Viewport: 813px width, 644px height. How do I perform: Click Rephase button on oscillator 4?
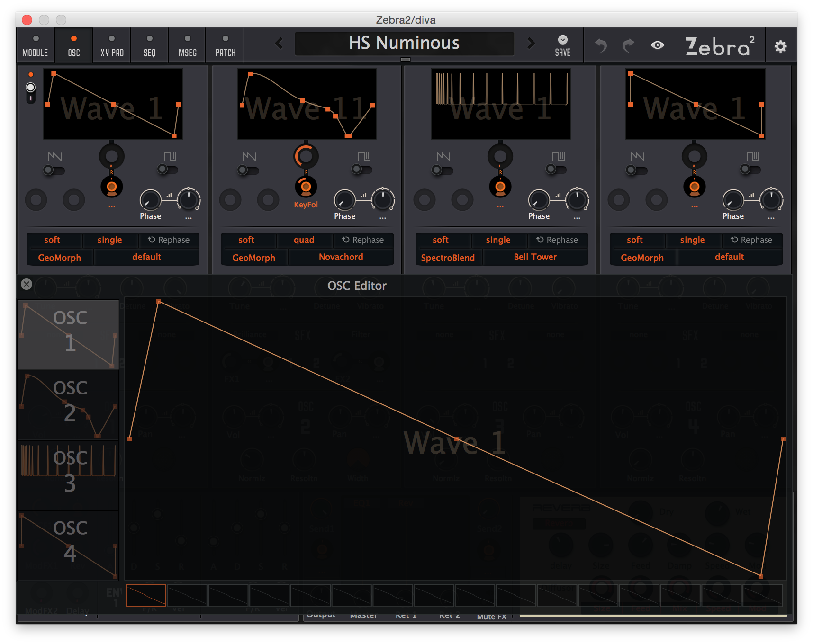click(751, 240)
